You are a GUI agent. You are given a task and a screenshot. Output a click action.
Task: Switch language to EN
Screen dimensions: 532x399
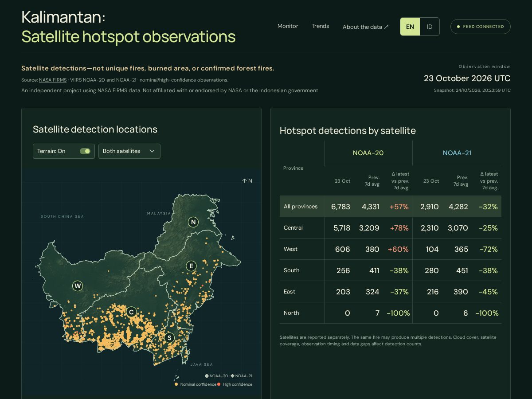click(410, 27)
